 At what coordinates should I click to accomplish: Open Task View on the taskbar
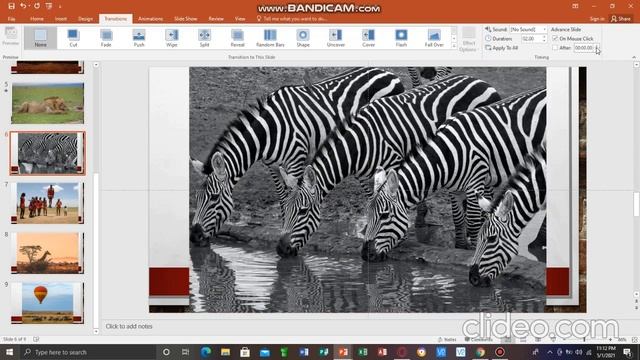click(185, 352)
